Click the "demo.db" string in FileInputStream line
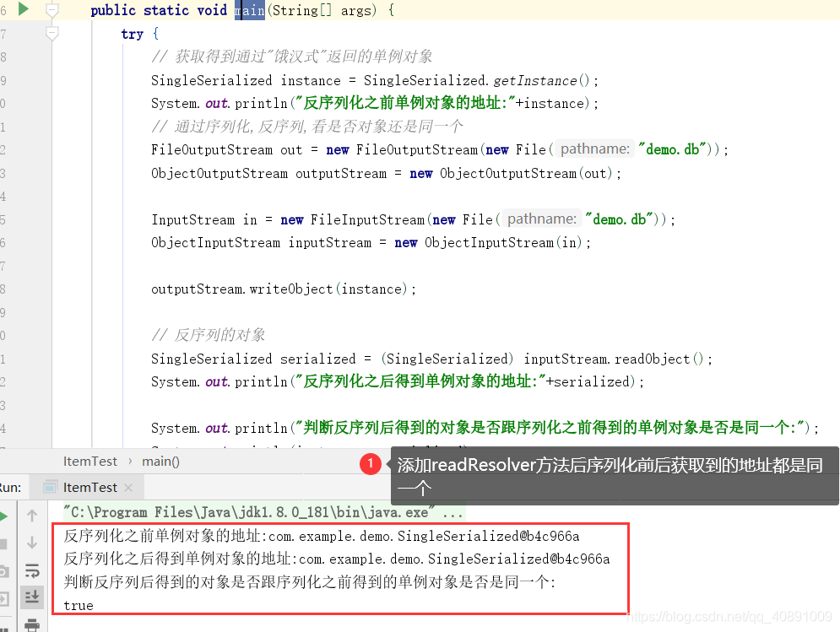This screenshot has height=632, width=840. click(x=619, y=219)
